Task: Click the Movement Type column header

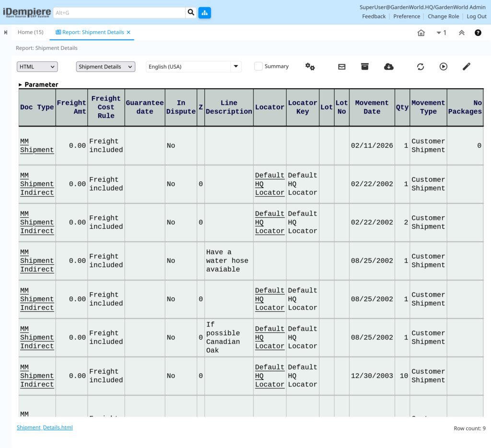Action: (428, 107)
